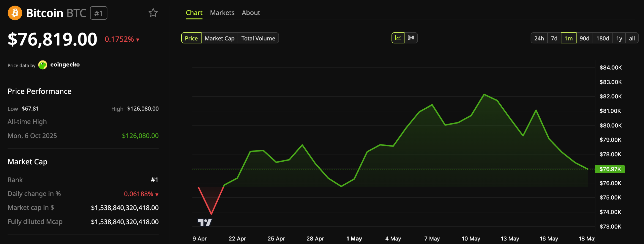The height and width of the screenshot is (244, 644).
Task: Click the 16 May date axis label
Action: coord(549,239)
